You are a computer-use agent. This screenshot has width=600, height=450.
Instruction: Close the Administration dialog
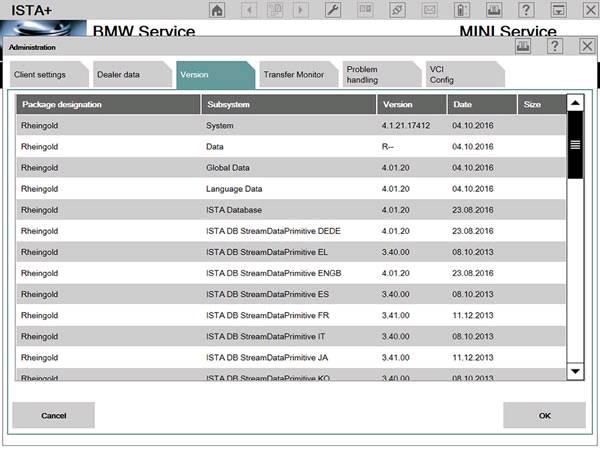pyautogui.click(x=587, y=46)
